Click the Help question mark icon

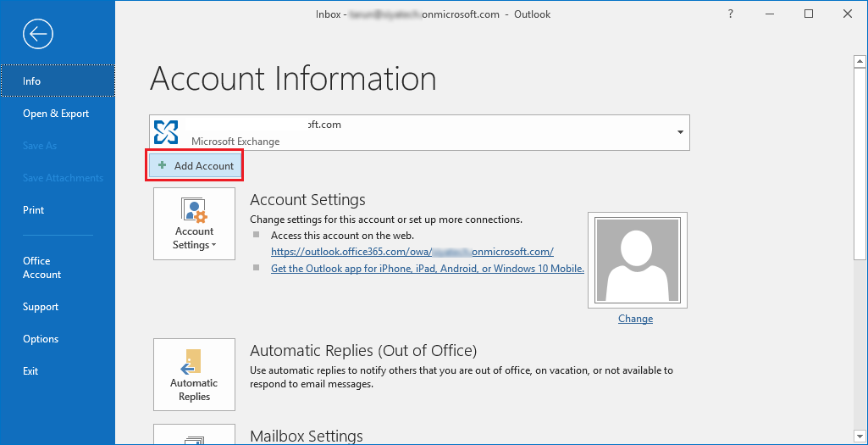tap(730, 14)
